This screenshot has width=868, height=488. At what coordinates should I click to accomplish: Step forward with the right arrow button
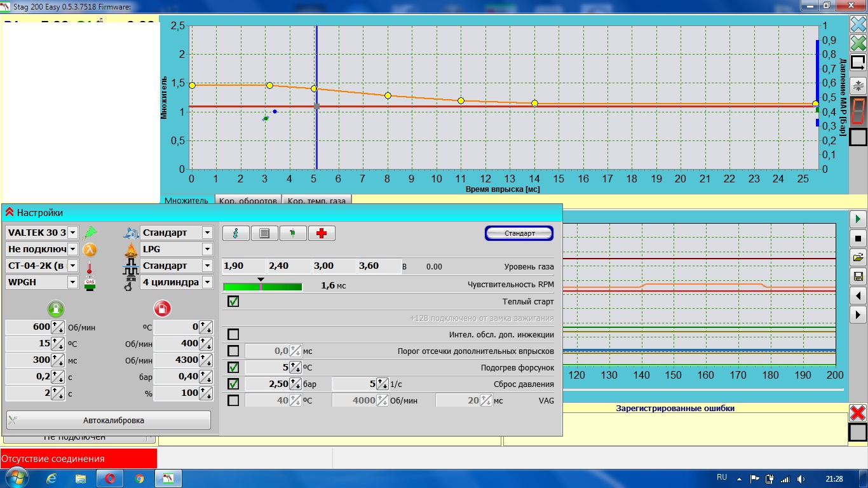pyautogui.click(x=858, y=315)
